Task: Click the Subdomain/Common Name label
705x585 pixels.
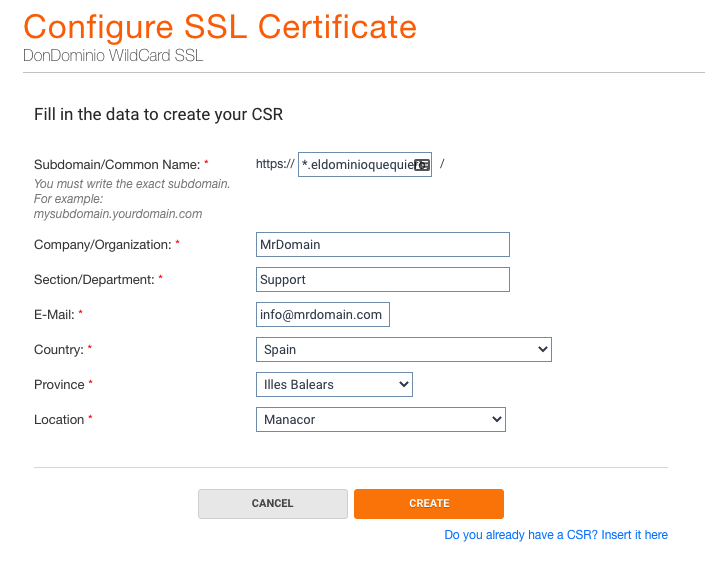Action: click(x=117, y=165)
